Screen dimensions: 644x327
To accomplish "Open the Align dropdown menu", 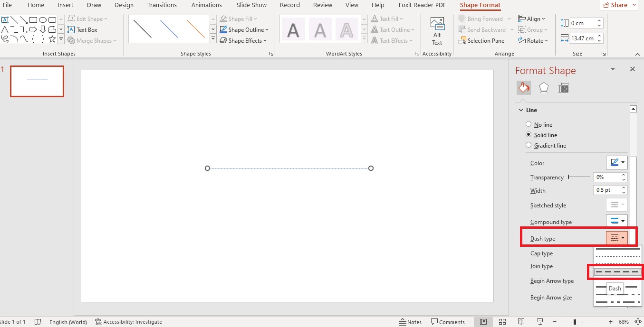I will [x=532, y=19].
